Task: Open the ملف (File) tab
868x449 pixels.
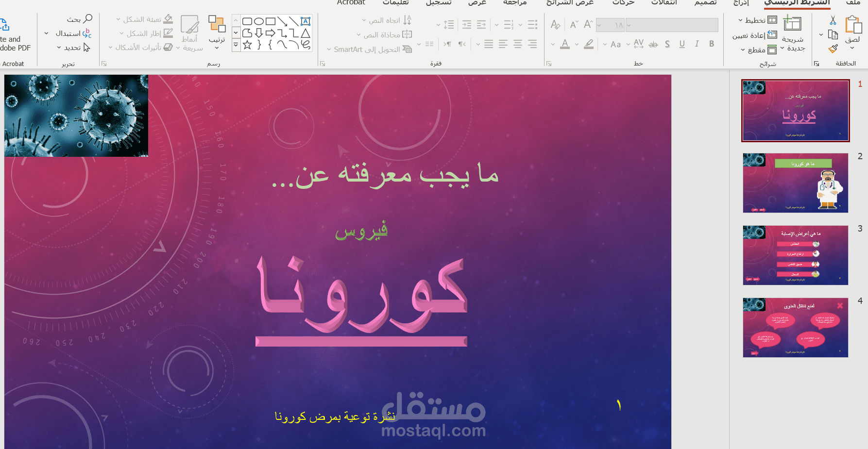Action: 853,2
